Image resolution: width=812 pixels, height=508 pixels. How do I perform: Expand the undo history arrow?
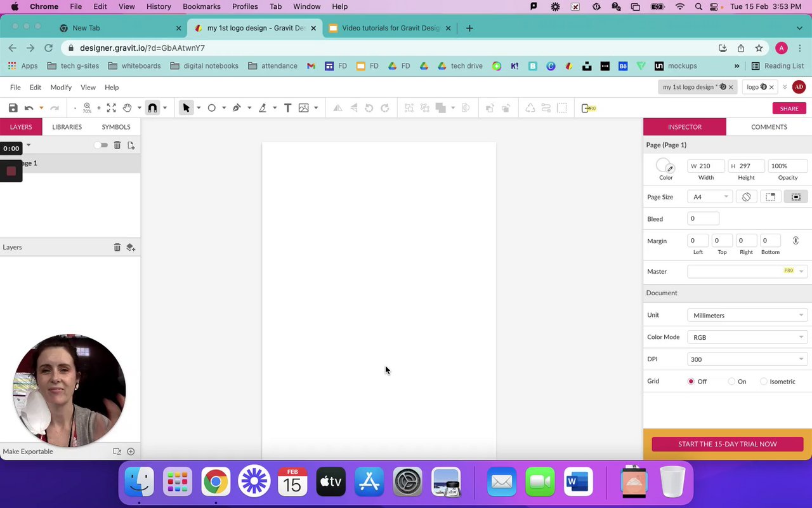(41, 108)
